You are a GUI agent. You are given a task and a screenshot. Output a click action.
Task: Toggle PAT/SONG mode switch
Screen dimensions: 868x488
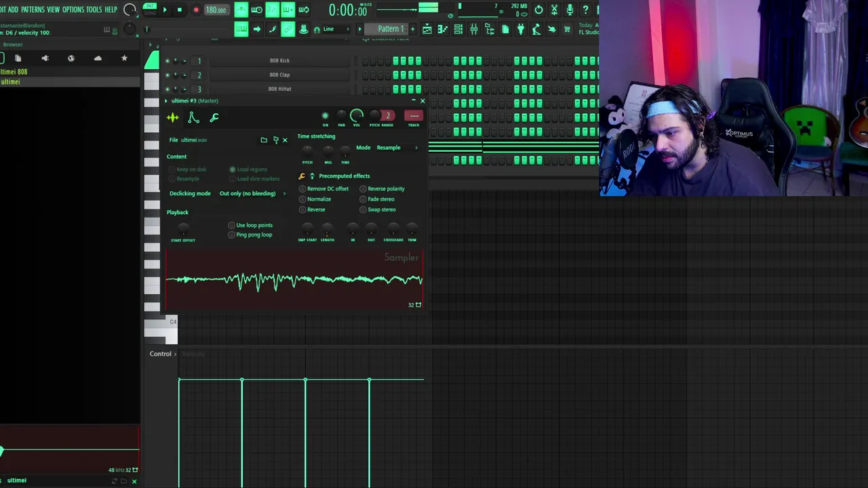[150, 9]
